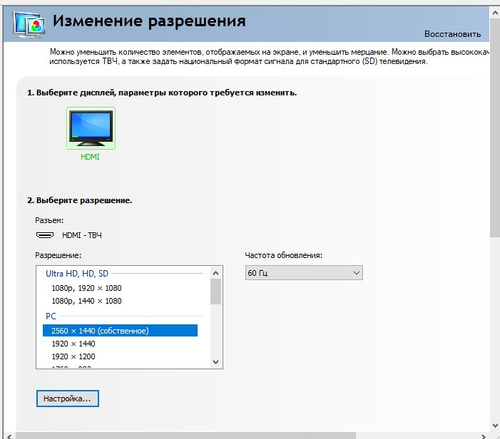This screenshot has width=500, height=439.
Task: Click the resolution list scrollbar thumb
Action: (216, 292)
